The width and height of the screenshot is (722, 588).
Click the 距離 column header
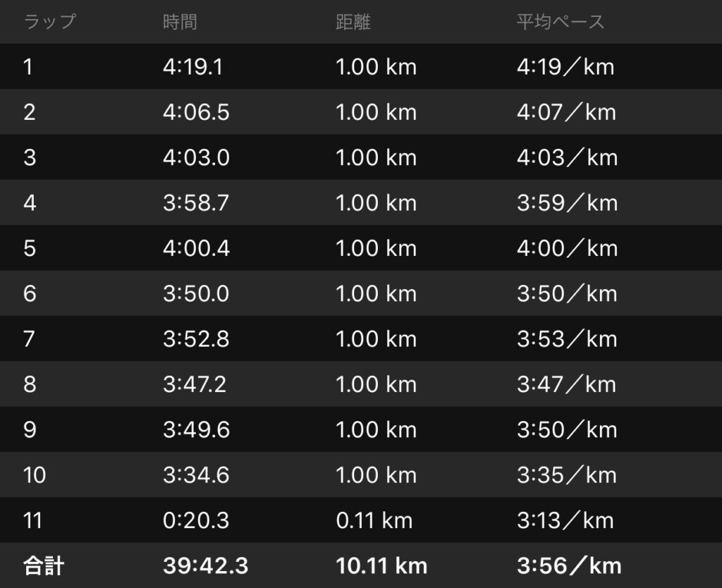[x=353, y=22]
